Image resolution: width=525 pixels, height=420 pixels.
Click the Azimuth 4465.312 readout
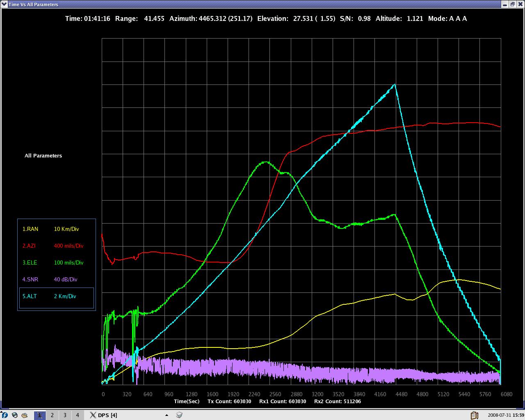[211, 18]
